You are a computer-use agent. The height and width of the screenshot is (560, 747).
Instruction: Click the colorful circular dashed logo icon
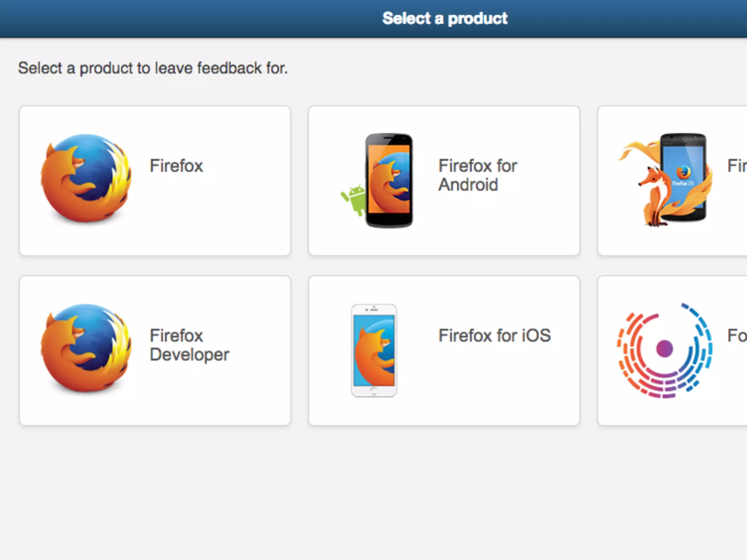coord(664,350)
